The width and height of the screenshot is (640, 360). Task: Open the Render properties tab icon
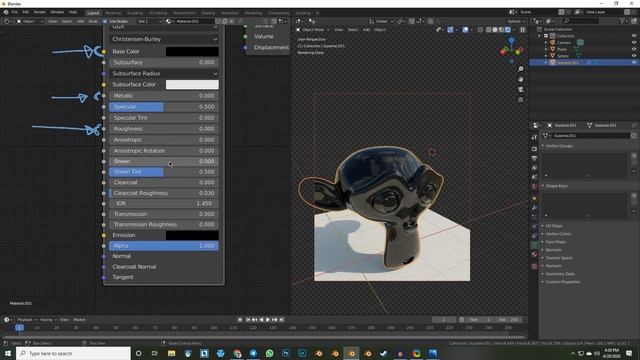[534, 149]
